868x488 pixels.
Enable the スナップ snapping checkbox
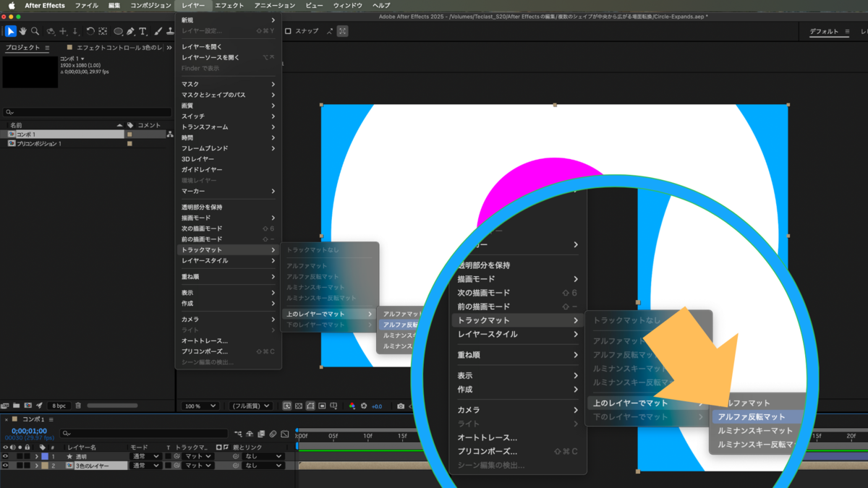(x=288, y=31)
